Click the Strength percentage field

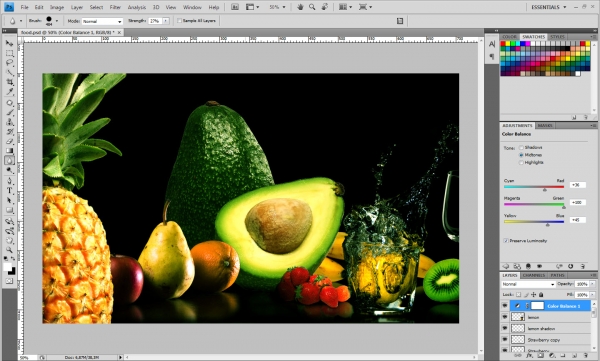(155, 21)
